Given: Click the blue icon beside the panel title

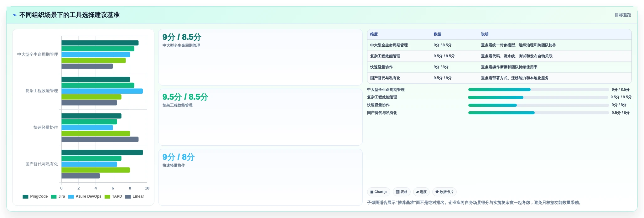Looking at the screenshot, I should (x=15, y=15).
